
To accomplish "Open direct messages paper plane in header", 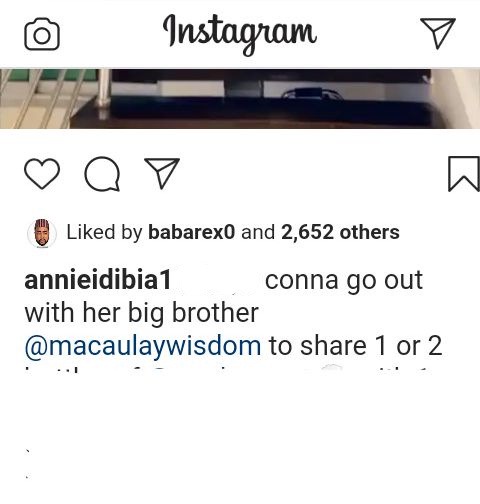I will (x=438, y=33).
